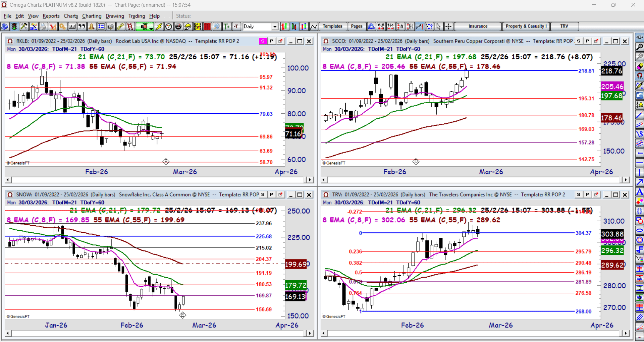This screenshot has height=342, width=644.
Task: Click the magnifier search icon in toolbar
Action: (217, 26)
